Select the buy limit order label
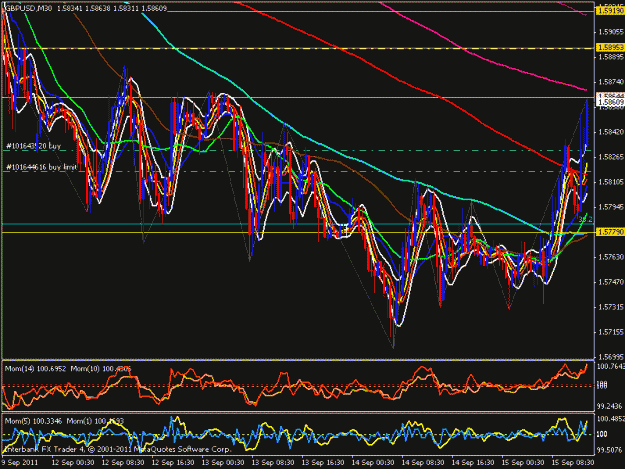 (41, 167)
